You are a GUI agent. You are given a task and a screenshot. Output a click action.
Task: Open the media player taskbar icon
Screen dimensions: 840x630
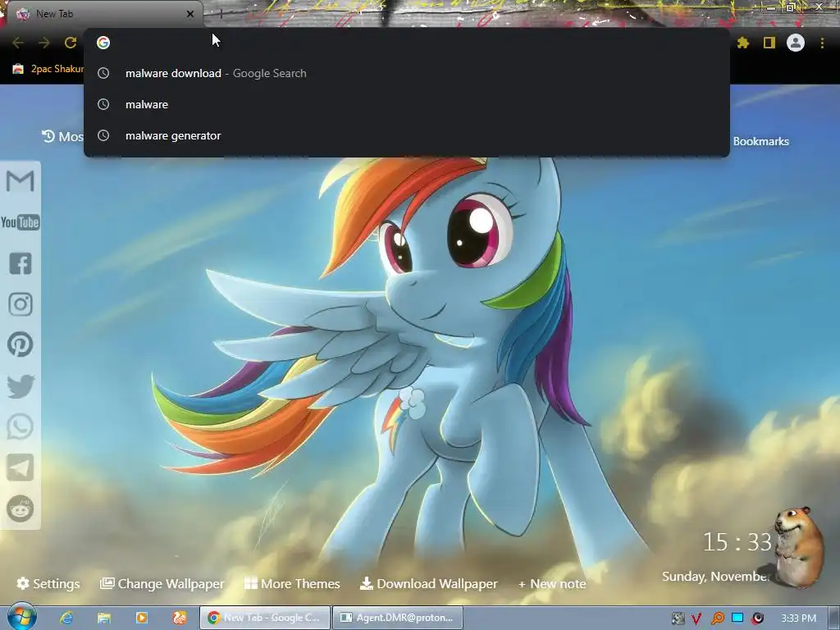(x=142, y=618)
